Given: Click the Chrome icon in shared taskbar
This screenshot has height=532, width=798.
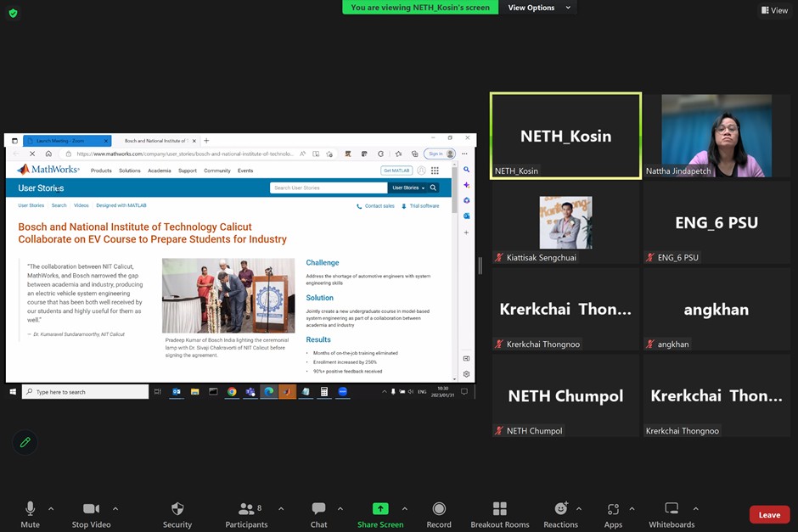Looking at the screenshot, I should click(x=232, y=392).
